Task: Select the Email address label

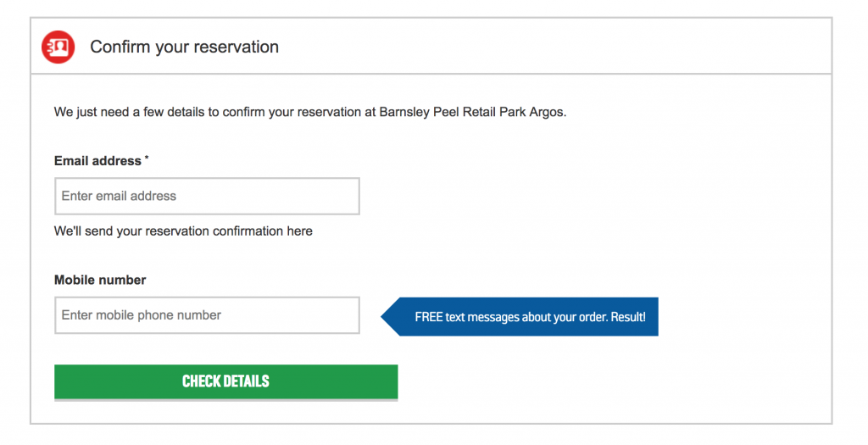Action: pos(97,161)
